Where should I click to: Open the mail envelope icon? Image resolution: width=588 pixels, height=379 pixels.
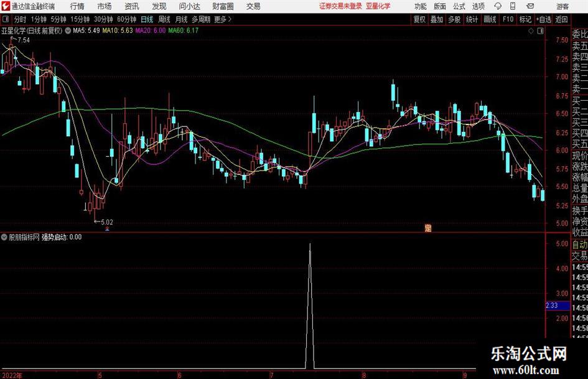click(x=530, y=6)
